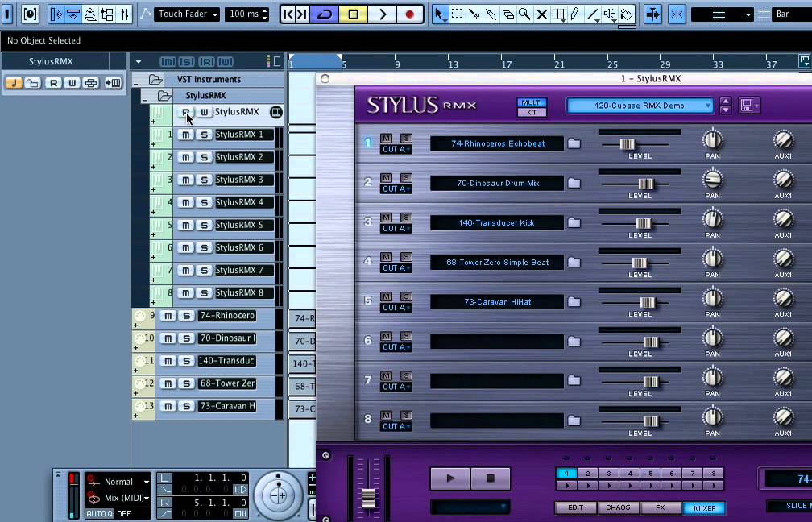Collapse the VST Instruments folder

click(136, 82)
